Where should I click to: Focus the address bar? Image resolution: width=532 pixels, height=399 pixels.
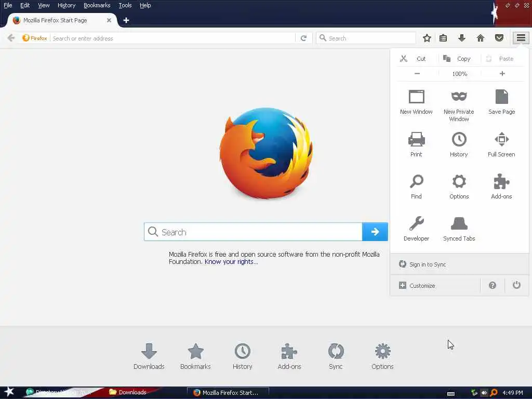point(173,38)
